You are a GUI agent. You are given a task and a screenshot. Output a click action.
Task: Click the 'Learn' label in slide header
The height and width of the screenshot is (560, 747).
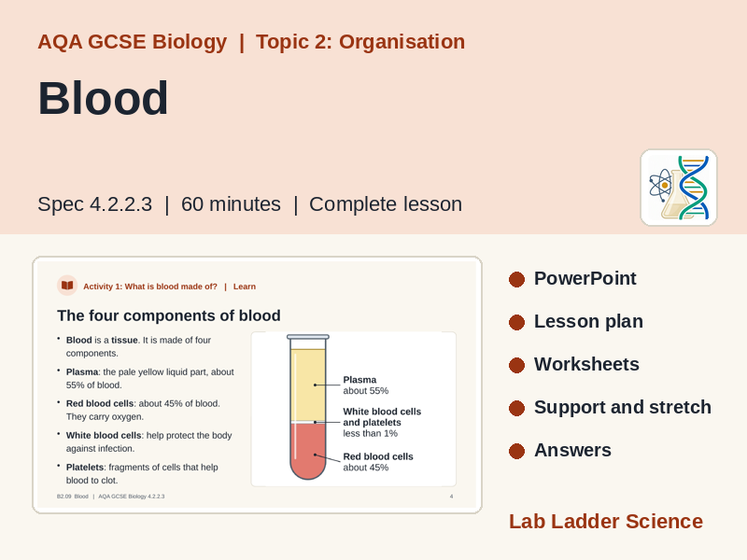[245, 287]
